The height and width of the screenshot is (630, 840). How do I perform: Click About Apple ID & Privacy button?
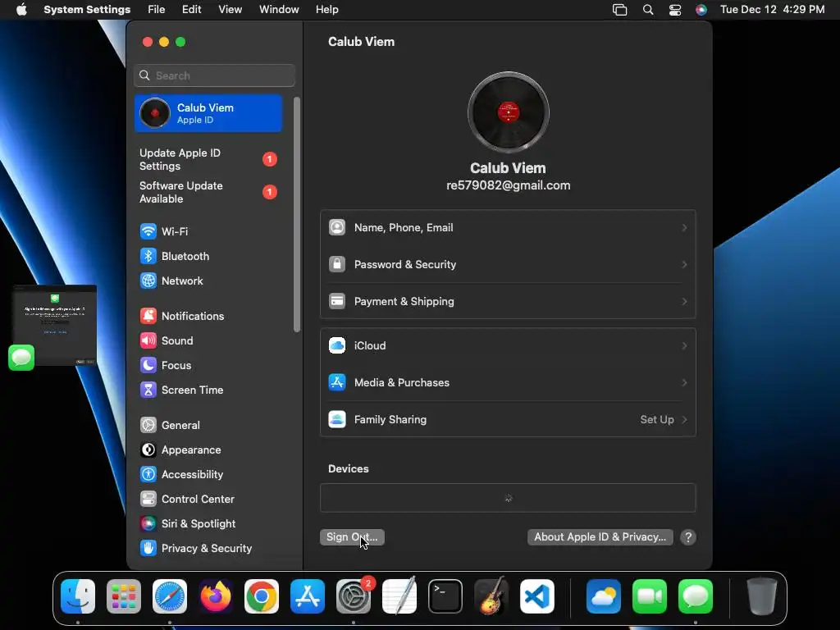tap(600, 537)
